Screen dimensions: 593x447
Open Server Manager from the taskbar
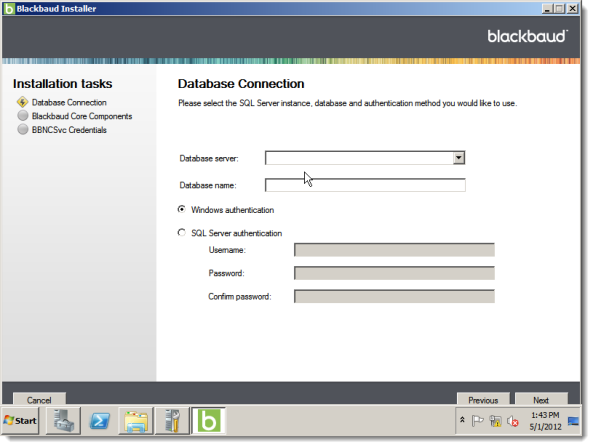pos(63,420)
